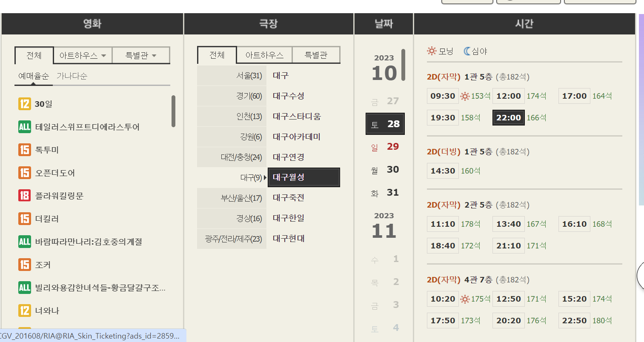Open the 특별관 dropdown in the 영화 panel
This screenshot has height=342, width=644.
coord(141,55)
